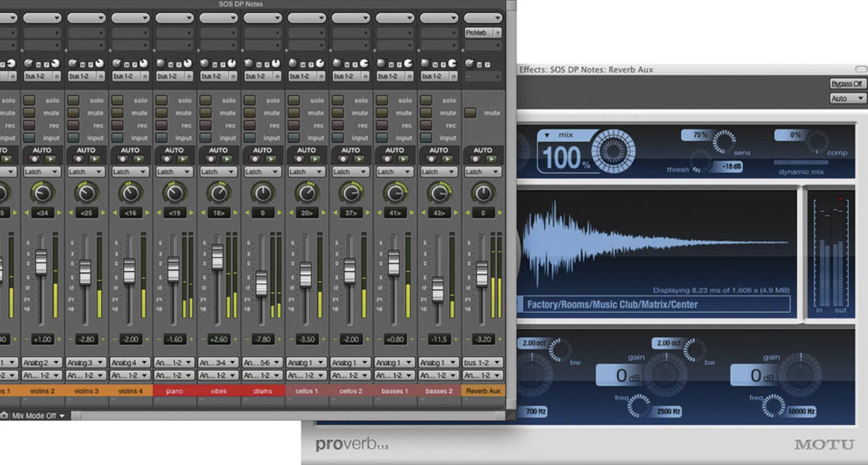The width and height of the screenshot is (868, 465).
Task: Solo the cellos 1 track
Action: (294, 100)
